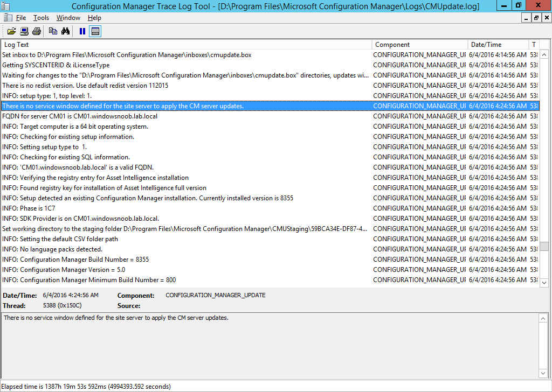Select the 'Set inbox to D:\Program Files' log row
The image size is (552, 392).
point(271,55)
